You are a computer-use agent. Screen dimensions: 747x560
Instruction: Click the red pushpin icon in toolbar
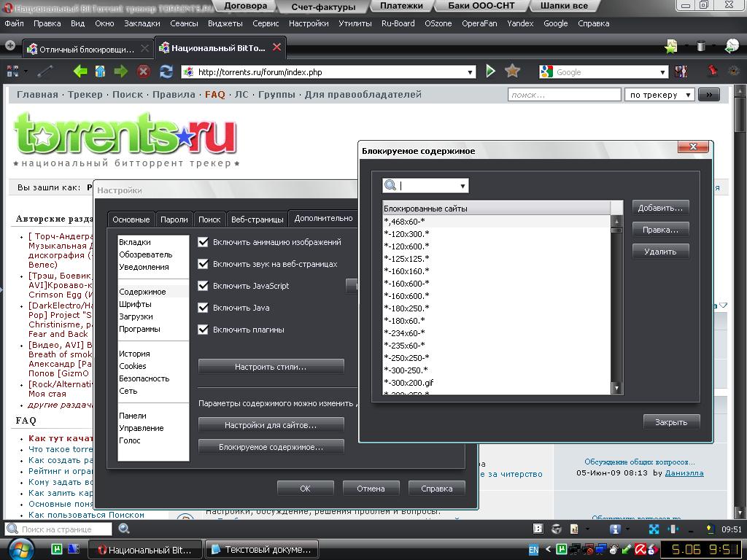[712, 71]
